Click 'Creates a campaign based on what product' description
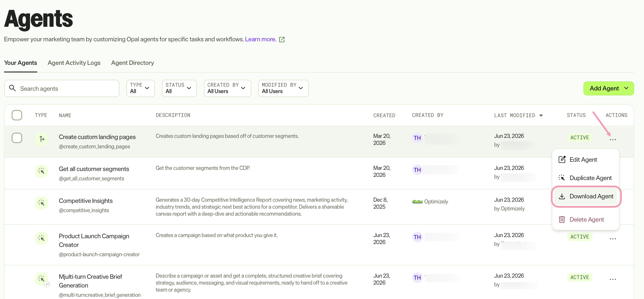 (217, 235)
